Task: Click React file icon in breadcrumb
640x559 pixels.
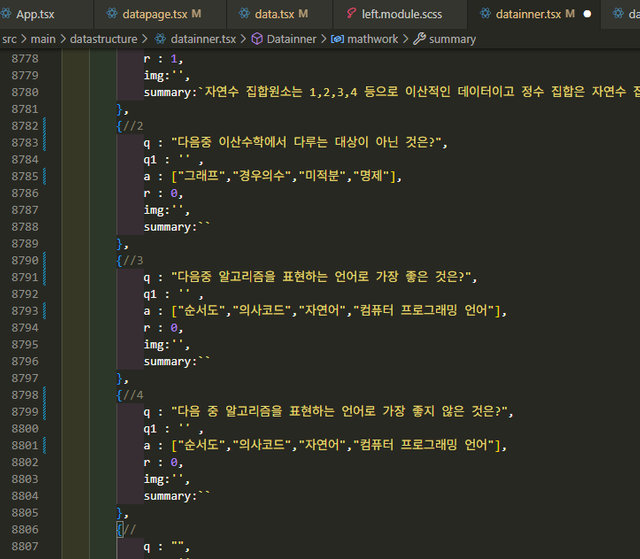Action: tap(160, 39)
